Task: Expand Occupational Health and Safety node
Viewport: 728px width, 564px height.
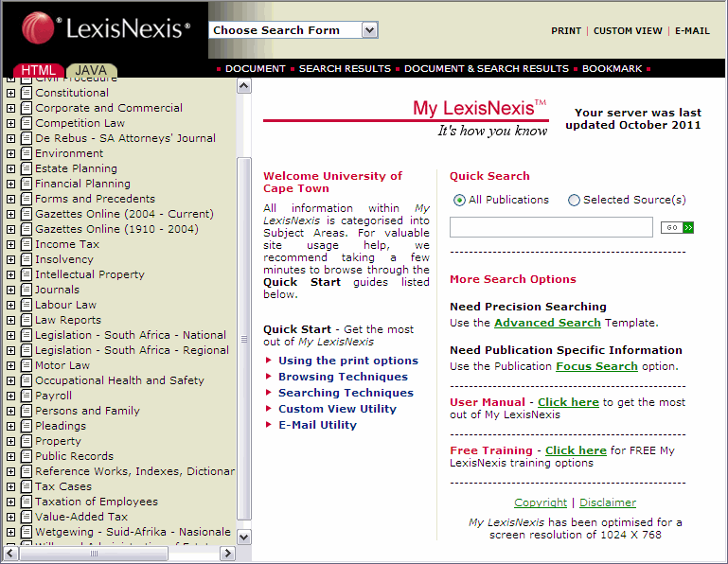Action: pyautogui.click(x=10, y=380)
